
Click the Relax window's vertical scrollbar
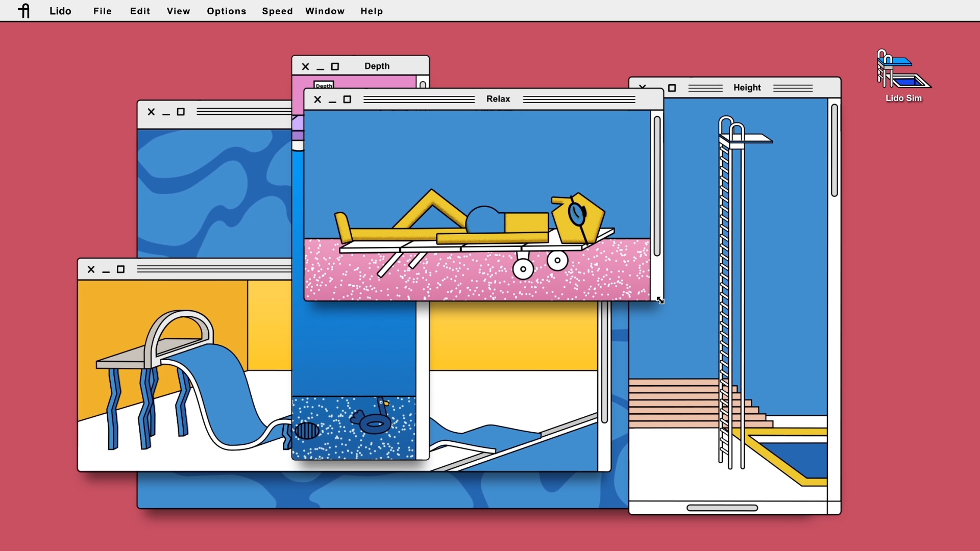(657, 186)
